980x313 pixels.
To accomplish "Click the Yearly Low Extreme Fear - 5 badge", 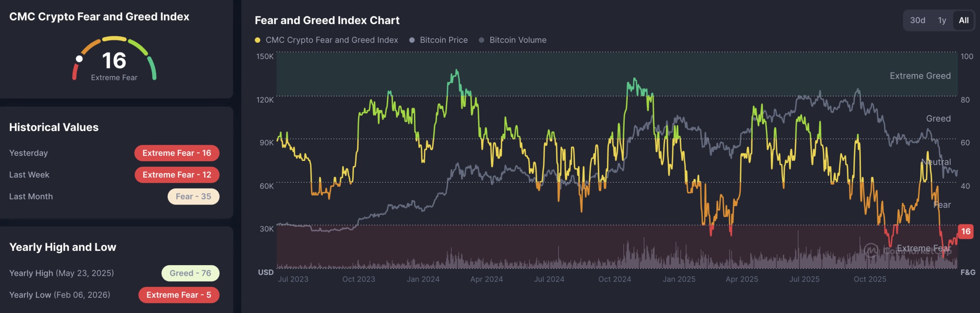I will coord(178,295).
